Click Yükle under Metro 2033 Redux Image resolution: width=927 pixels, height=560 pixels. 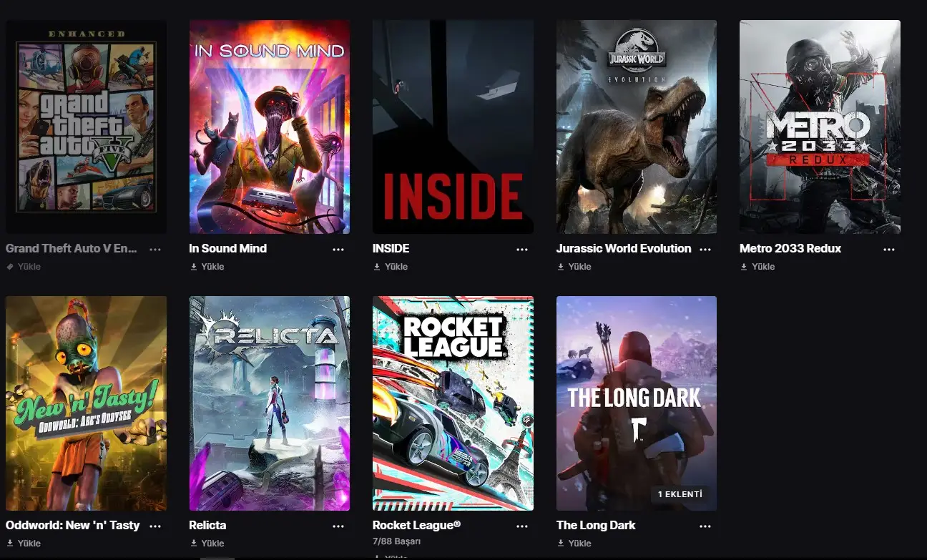757,267
